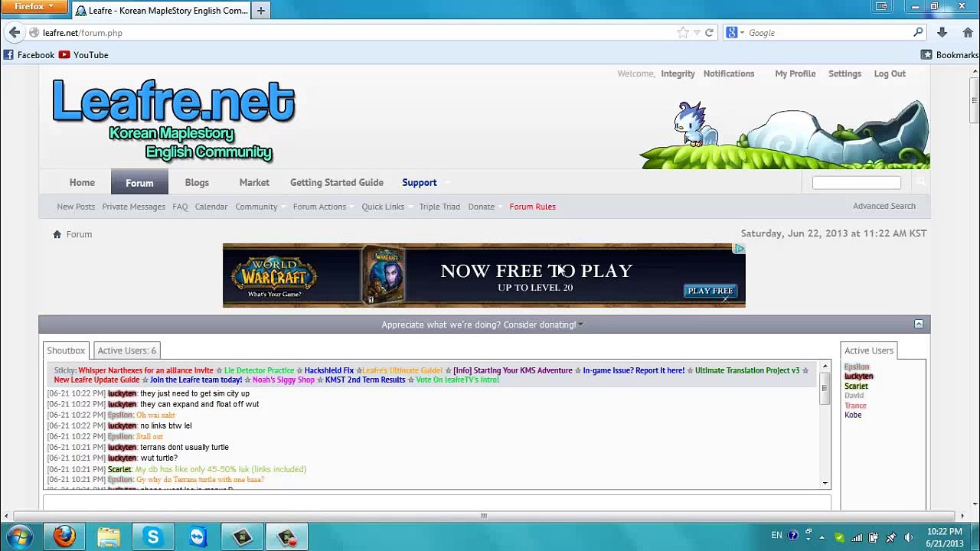
Task: Click the magnifier icon in Google search box
Action: (x=918, y=32)
